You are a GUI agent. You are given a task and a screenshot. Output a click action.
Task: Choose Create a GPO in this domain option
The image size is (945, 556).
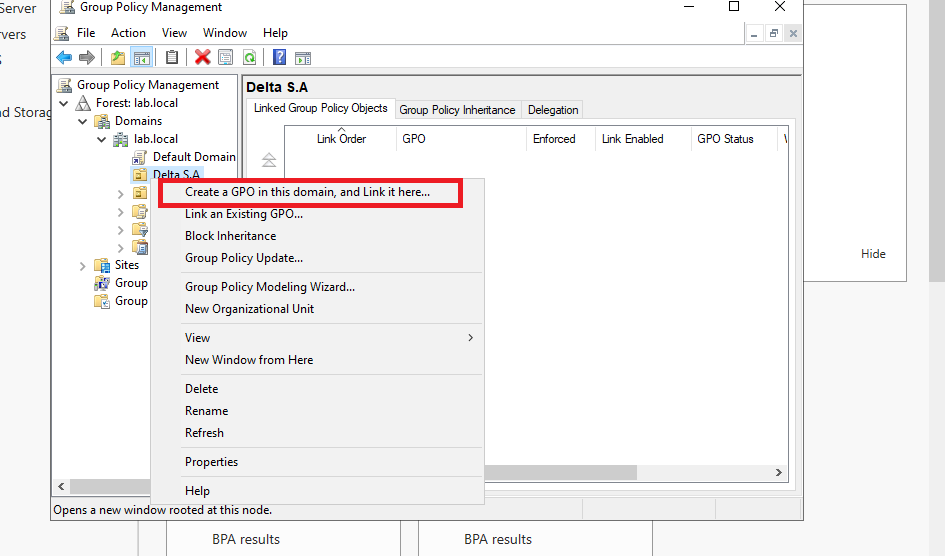[x=307, y=192]
